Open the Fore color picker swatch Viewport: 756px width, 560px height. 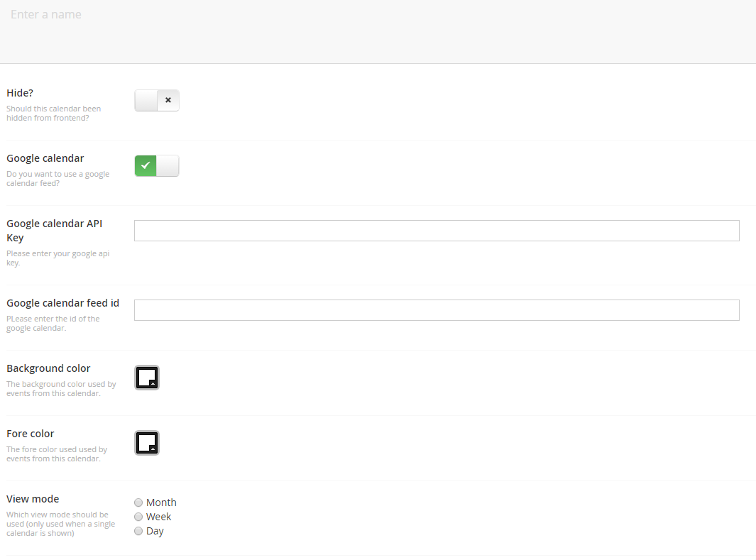pos(146,443)
